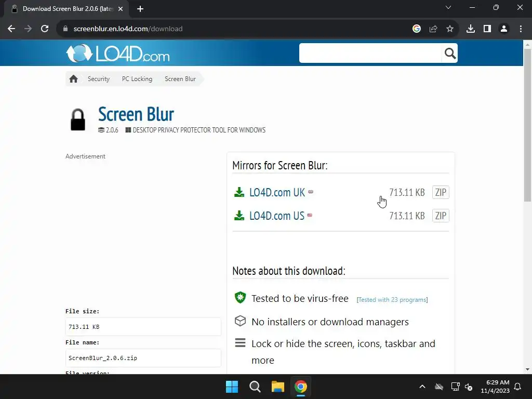The height and width of the screenshot is (399, 532).
Task: Open the notifications bell
Action: tap(518, 387)
